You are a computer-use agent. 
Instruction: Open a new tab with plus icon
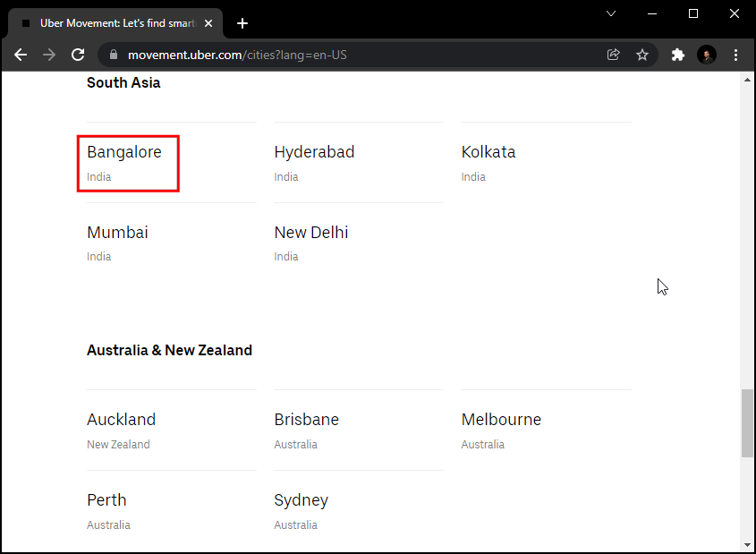242,23
